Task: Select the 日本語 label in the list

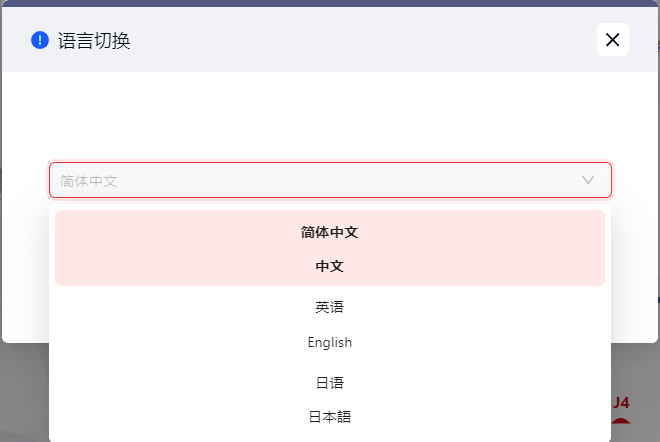Action: [x=330, y=416]
